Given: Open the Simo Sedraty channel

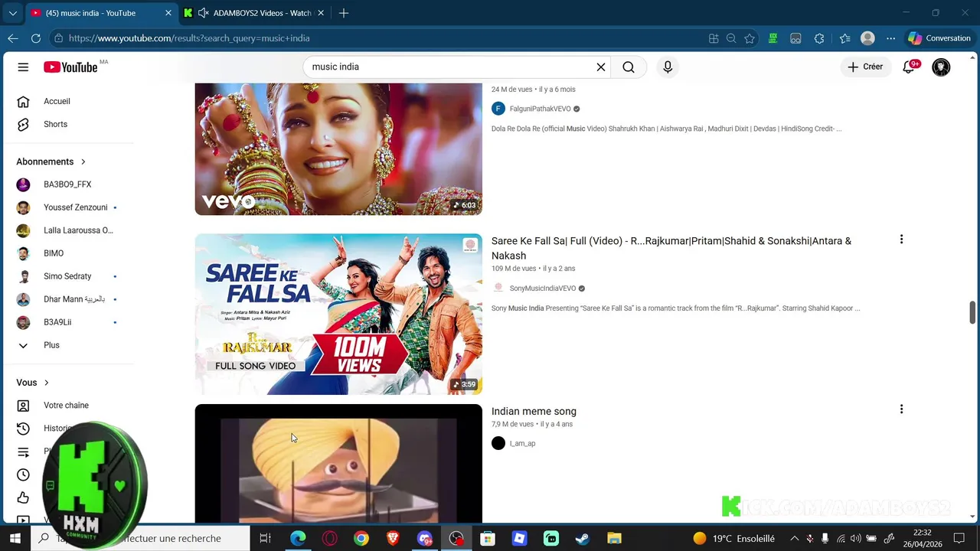Looking at the screenshot, I should 68,276.
